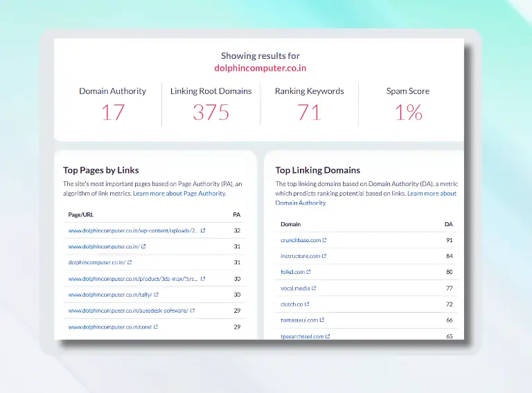Click external icon next to namasteui.com
Image resolution: width=532 pixels, height=393 pixels.
(x=322, y=320)
